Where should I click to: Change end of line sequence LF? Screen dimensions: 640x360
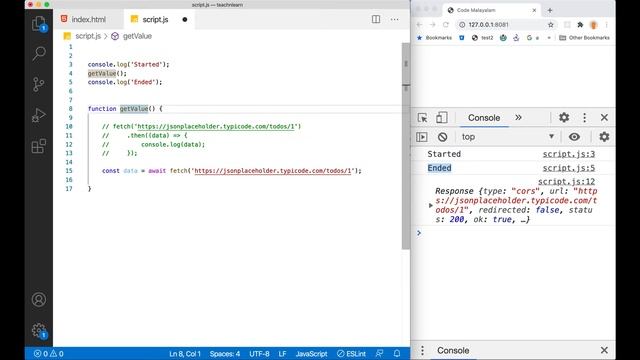tap(282, 353)
